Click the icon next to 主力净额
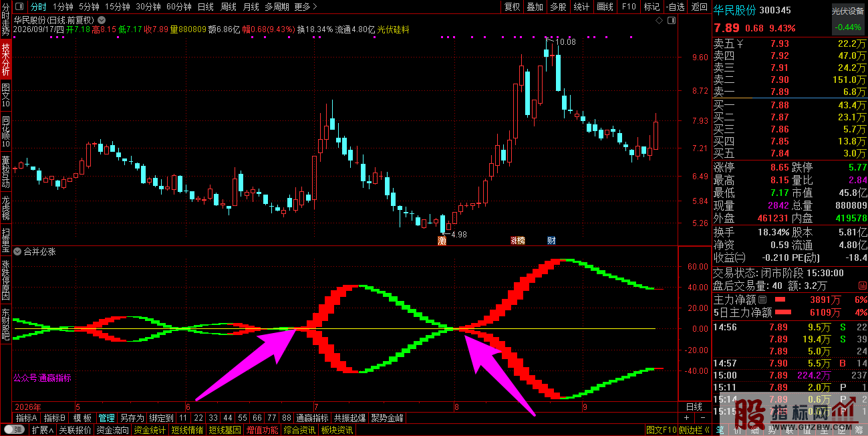This screenshot has height=436, width=868. 762,300
